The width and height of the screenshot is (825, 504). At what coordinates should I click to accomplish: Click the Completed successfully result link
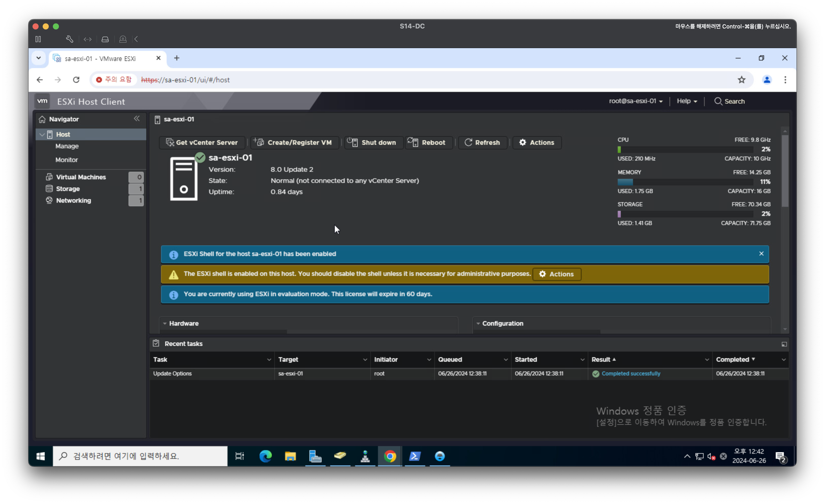coord(630,374)
